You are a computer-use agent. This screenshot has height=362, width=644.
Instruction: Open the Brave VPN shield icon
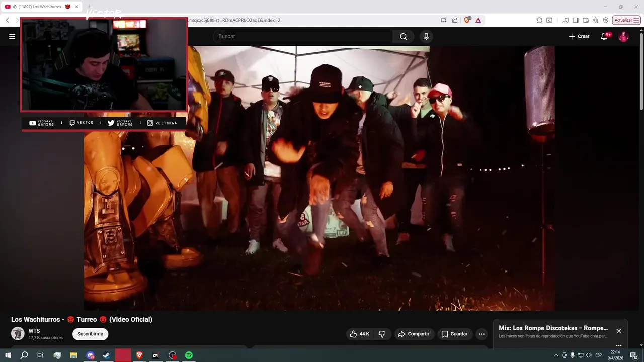[606, 20]
